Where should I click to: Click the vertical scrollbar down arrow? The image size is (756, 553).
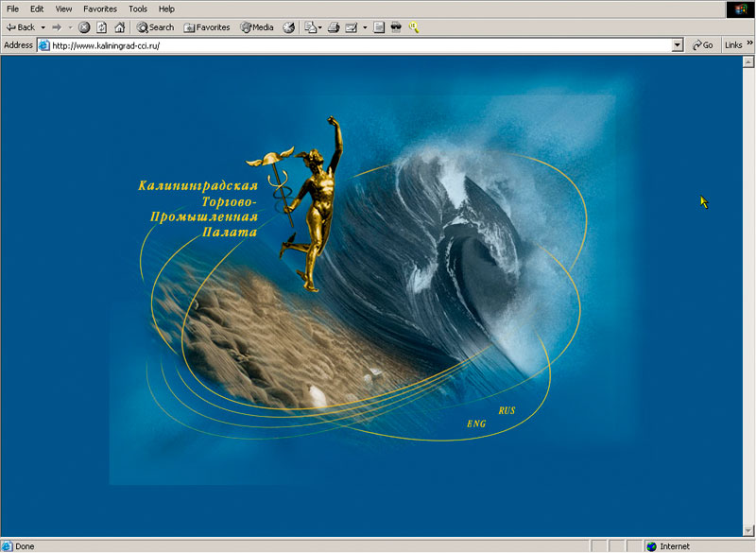point(749,531)
